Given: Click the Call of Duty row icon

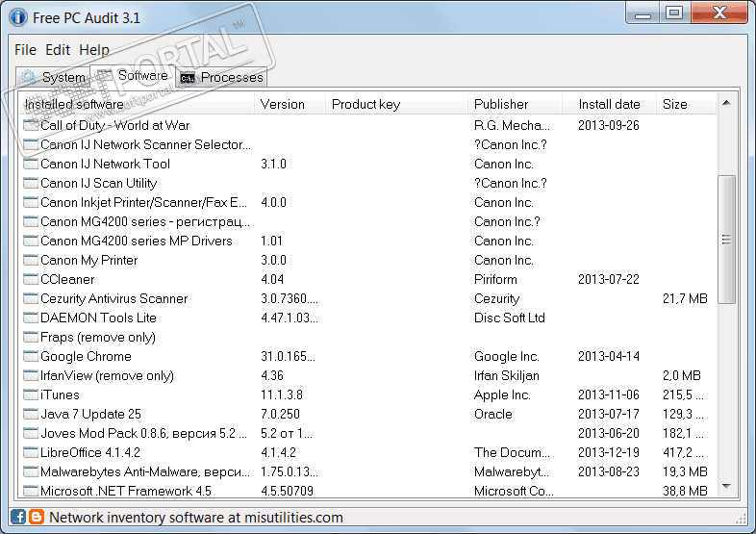Looking at the screenshot, I should 31,125.
